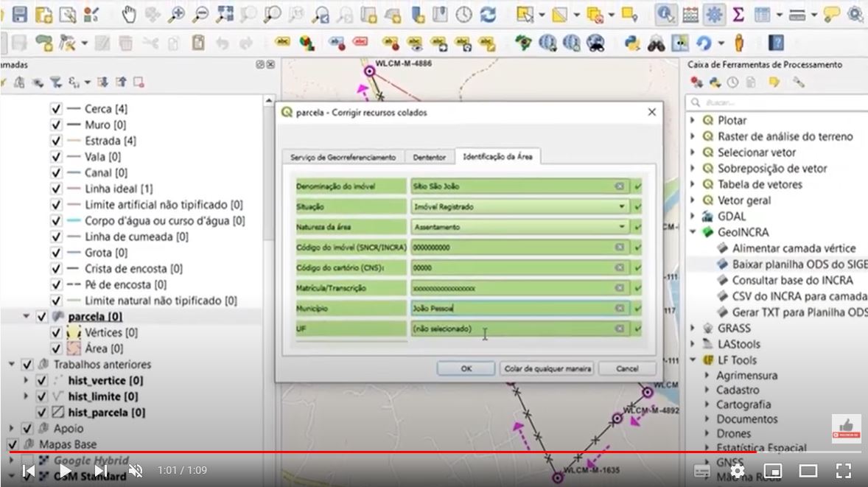Click the Open Layer Styling panel icon
Screen dimensions: 868x487
click(1, 83)
